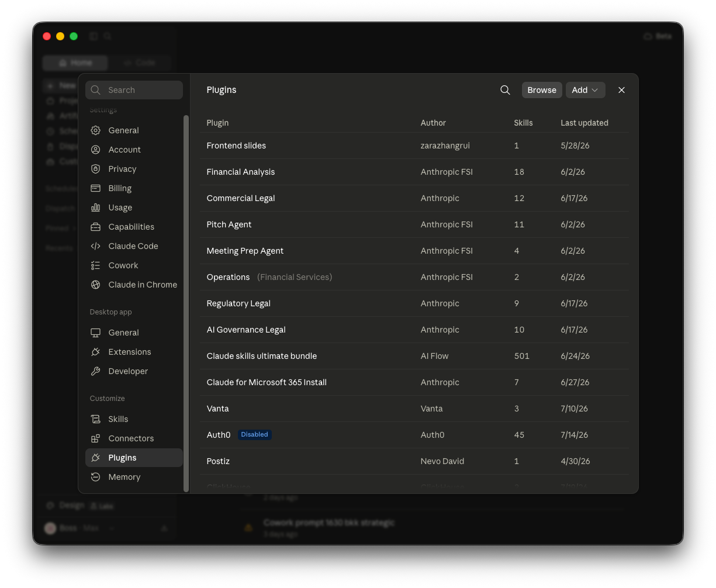Image resolution: width=716 pixels, height=588 pixels.
Task: Open the Cowork settings label
Action: pyautogui.click(x=123, y=265)
